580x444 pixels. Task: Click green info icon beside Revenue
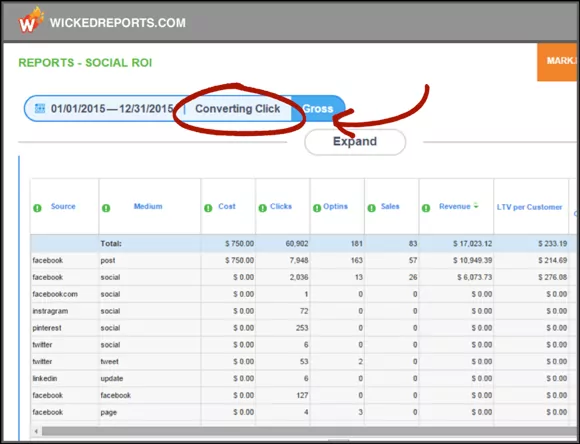(x=426, y=208)
